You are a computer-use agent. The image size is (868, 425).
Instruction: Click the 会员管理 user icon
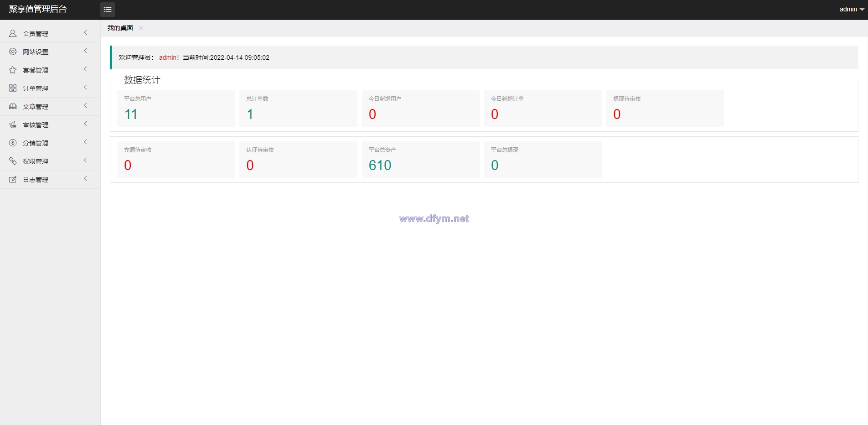tap(13, 33)
